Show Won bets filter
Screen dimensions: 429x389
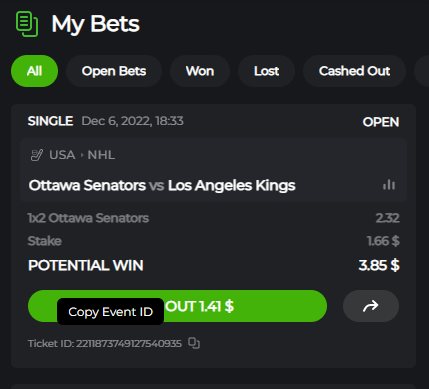click(200, 71)
